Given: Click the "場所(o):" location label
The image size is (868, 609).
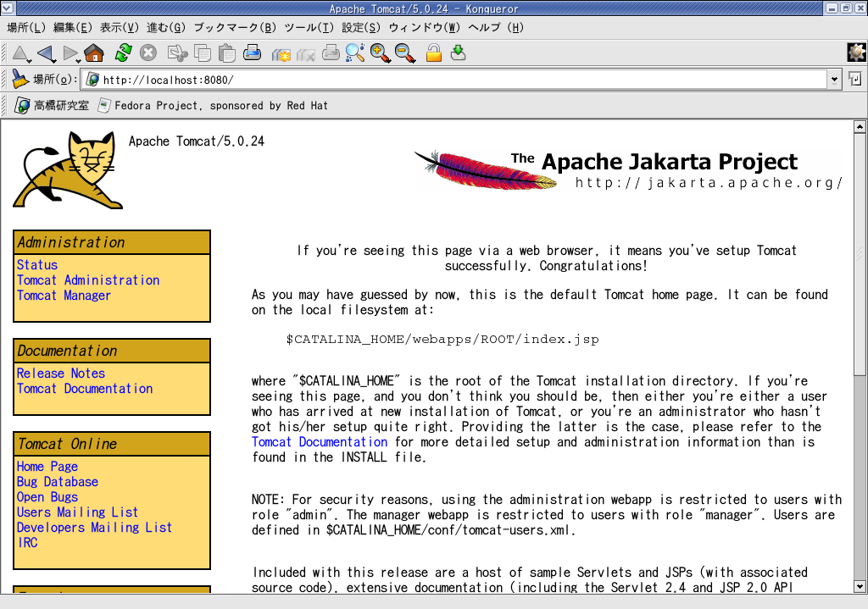Looking at the screenshot, I should [x=55, y=80].
